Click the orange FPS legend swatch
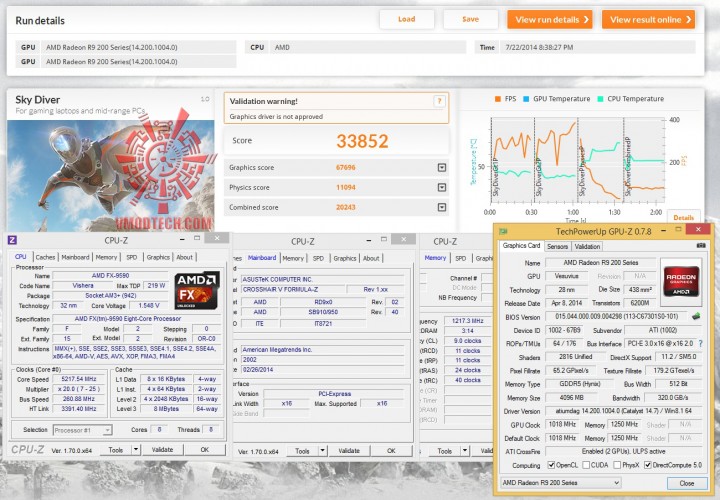The height and width of the screenshot is (500, 720). click(498, 99)
